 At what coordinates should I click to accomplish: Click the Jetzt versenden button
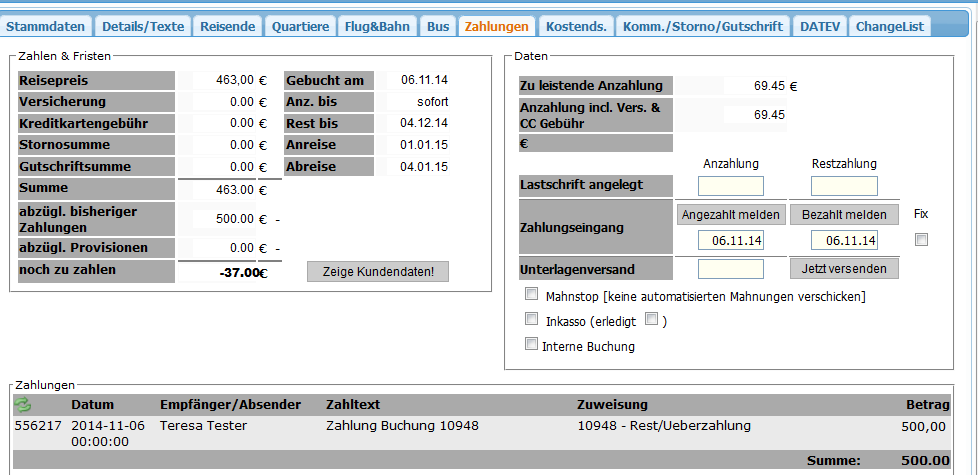pyautogui.click(x=844, y=268)
